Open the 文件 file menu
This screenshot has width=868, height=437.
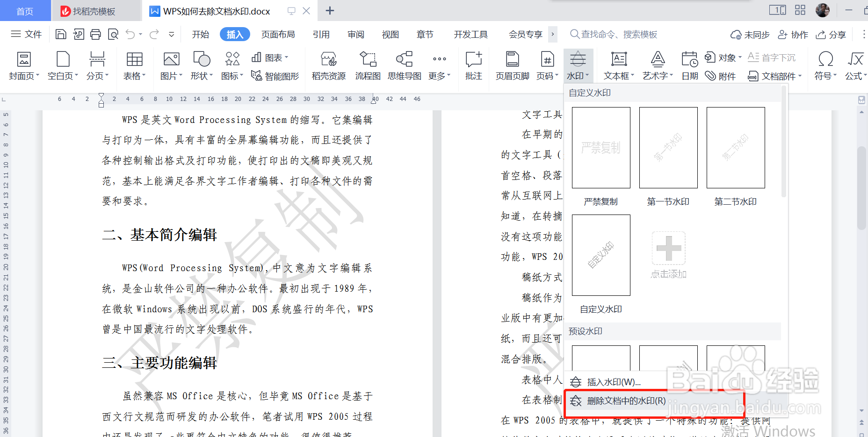pyautogui.click(x=26, y=34)
